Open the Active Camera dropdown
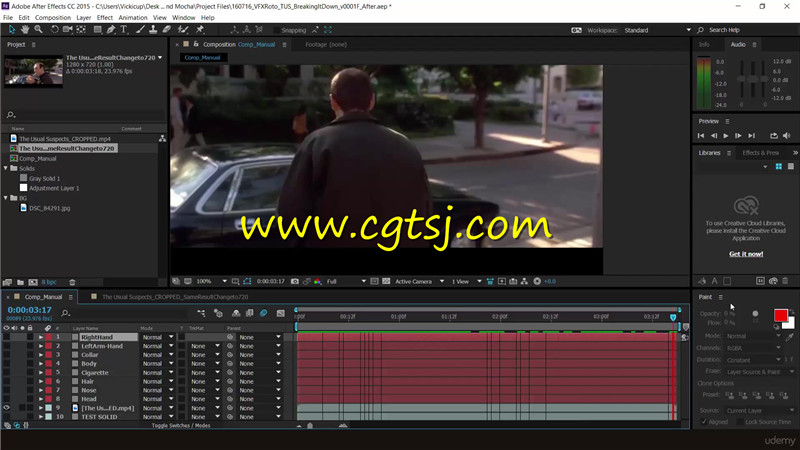 click(x=419, y=281)
